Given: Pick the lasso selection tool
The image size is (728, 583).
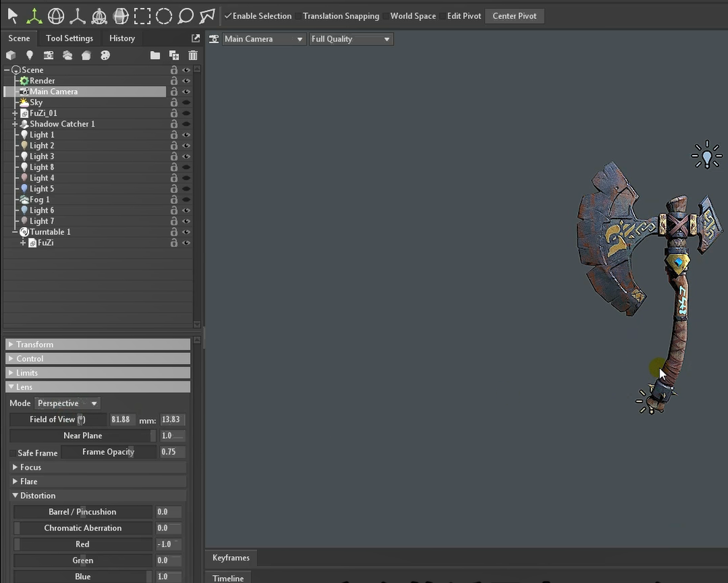Looking at the screenshot, I should coord(186,15).
